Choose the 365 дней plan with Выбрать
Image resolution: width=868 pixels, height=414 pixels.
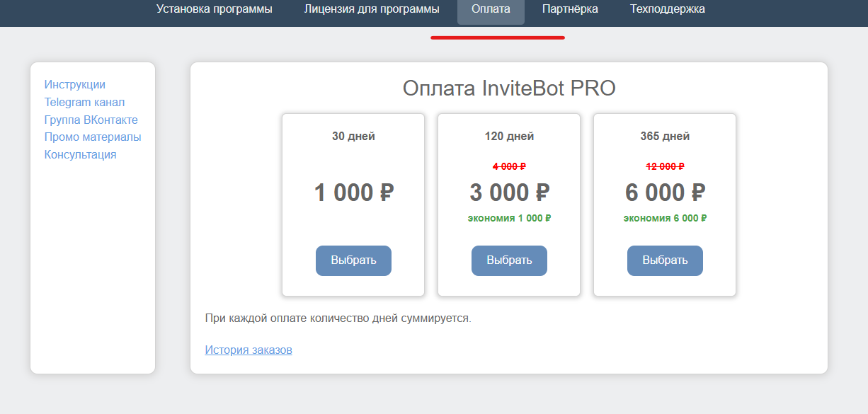coord(665,260)
